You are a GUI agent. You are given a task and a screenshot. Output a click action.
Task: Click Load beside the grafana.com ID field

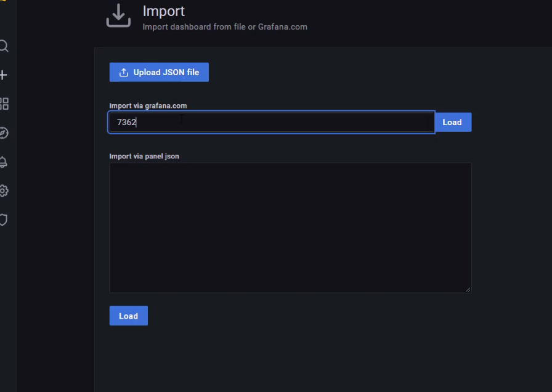452,122
